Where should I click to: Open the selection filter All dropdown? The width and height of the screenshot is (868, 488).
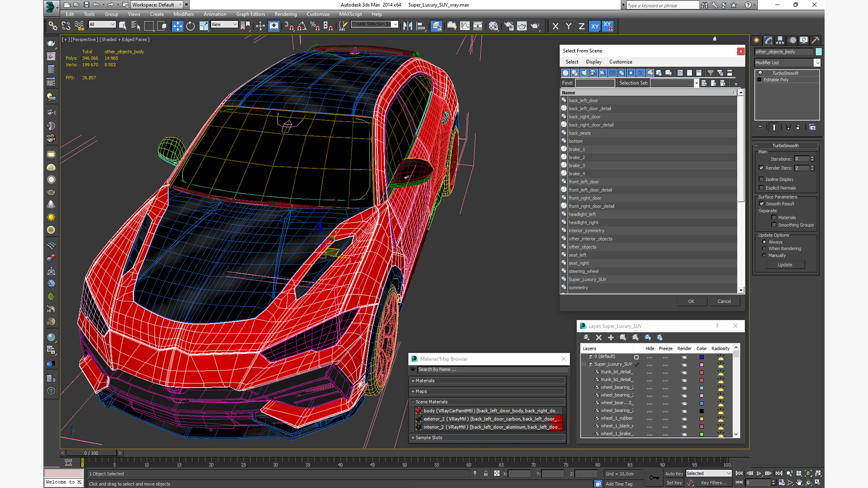click(102, 24)
